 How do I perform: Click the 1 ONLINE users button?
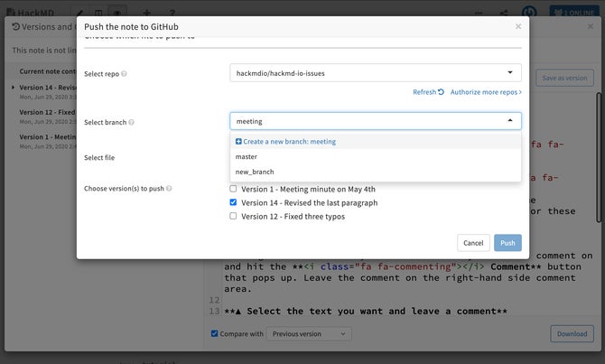click(574, 13)
